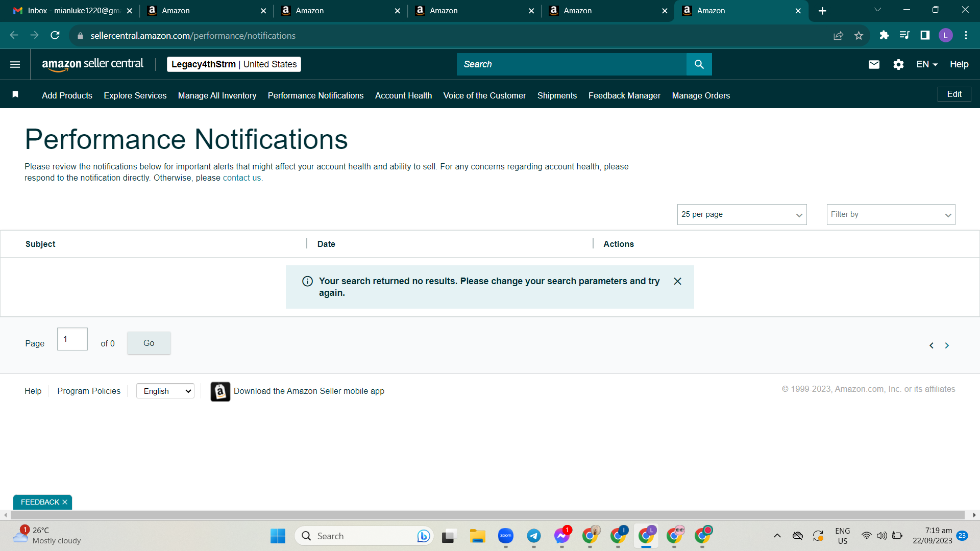Viewport: 980px width, 551px height.
Task: Open the hamburger navigation menu
Action: pyautogui.click(x=15, y=64)
